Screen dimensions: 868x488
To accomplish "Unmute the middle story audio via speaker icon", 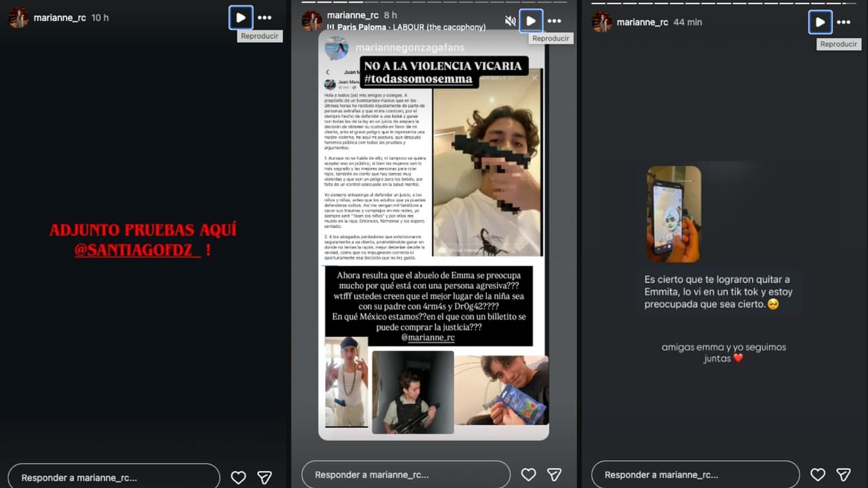I will pyautogui.click(x=510, y=20).
